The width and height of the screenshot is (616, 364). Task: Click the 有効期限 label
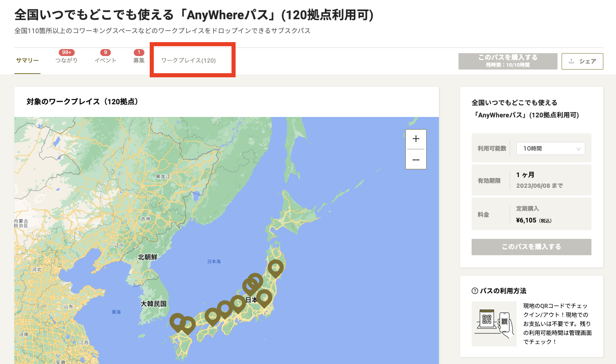pyautogui.click(x=489, y=180)
